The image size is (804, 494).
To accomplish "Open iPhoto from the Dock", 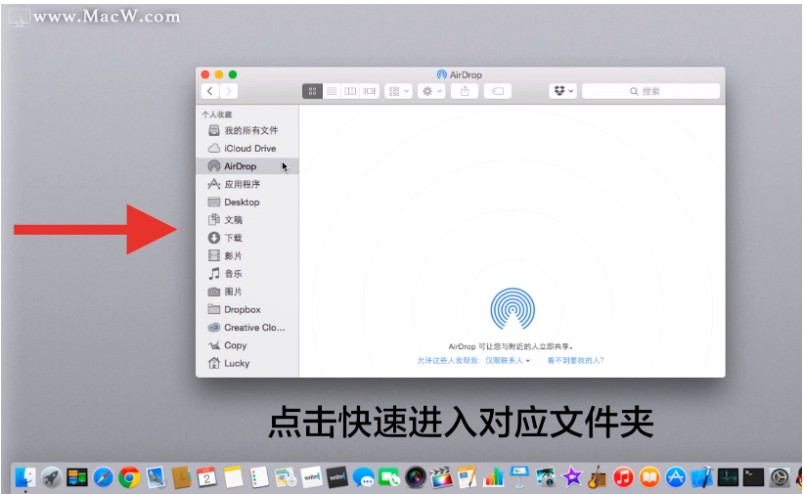I will pyautogui.click(x=546, y=478).
